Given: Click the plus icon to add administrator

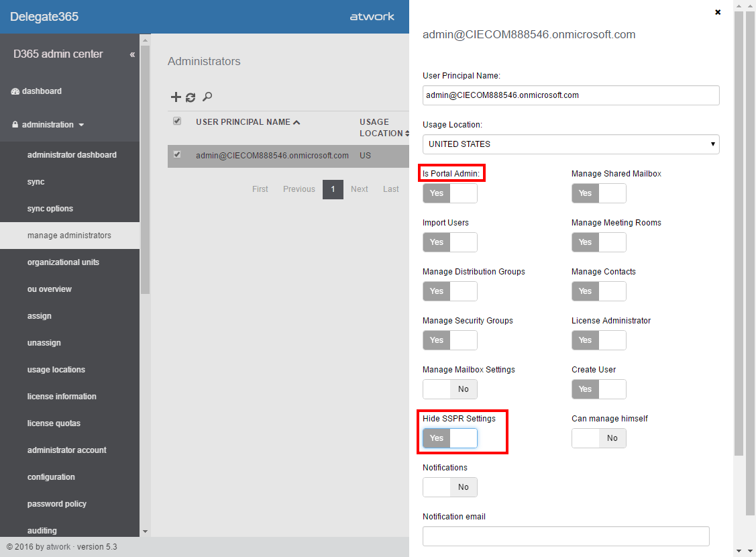Looking at the screenshot, I should click(x=176, y=97).
